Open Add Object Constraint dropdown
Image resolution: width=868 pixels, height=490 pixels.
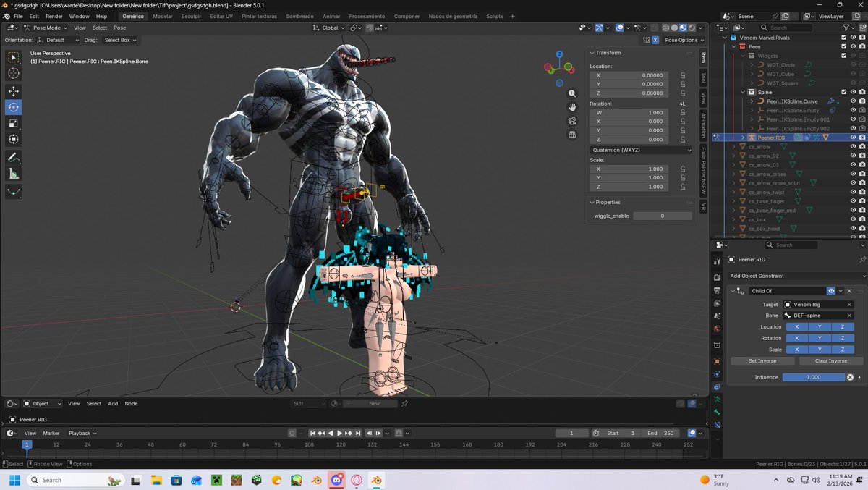796,276
